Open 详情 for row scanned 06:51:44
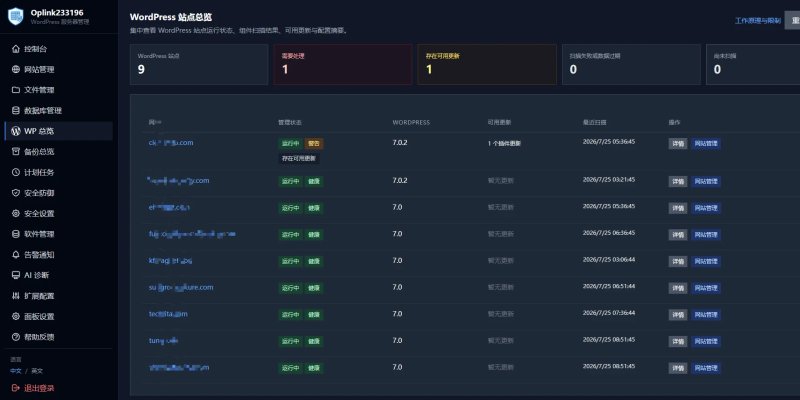800x400 pixels. point(678,288)
